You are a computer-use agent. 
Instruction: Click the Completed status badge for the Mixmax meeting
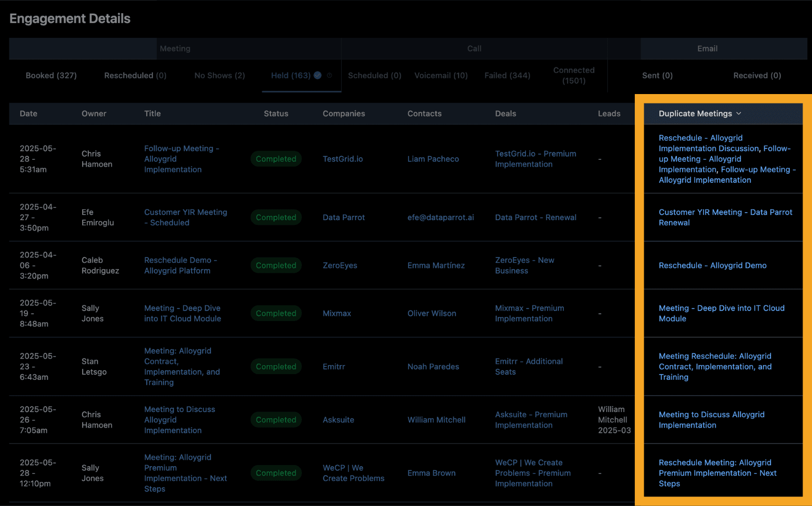point(276,313)
